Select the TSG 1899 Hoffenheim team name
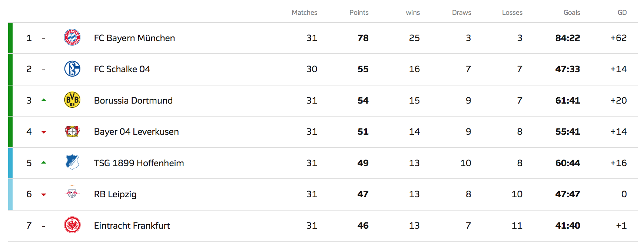Viewport: 644px width, 242px height. click(x=139, y=163)
